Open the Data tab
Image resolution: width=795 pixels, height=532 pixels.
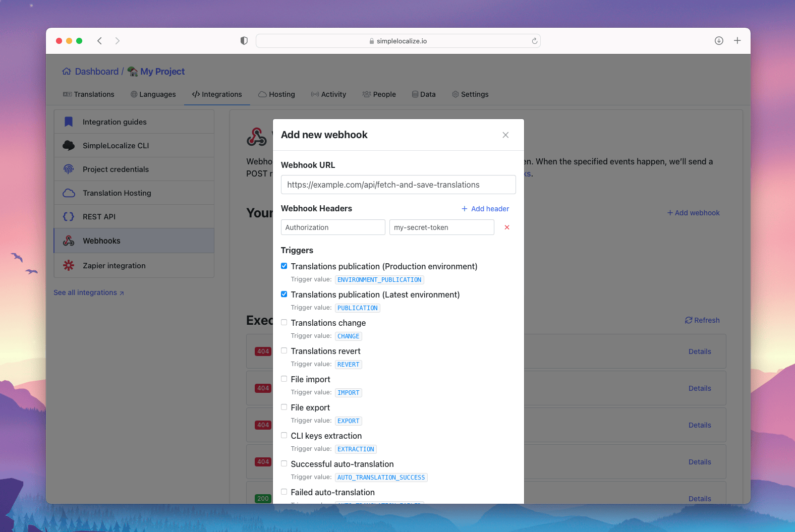click(x=423, y=94)
